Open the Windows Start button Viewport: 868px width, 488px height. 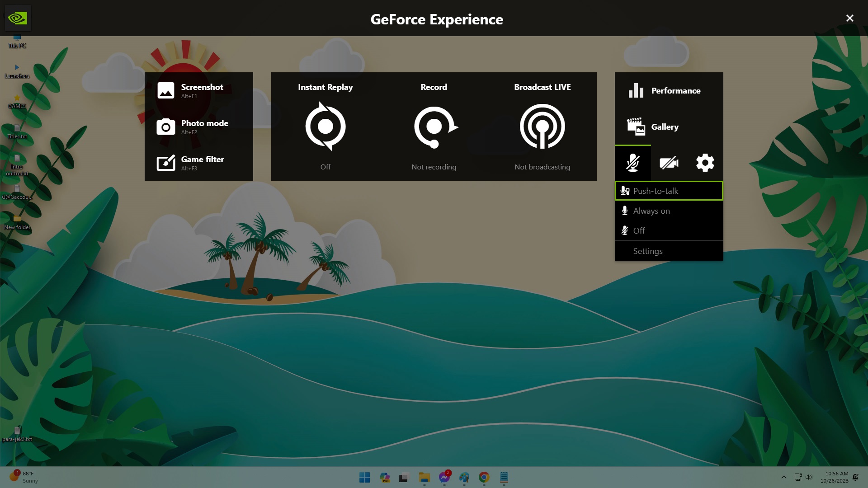click(x=364, y=477)
